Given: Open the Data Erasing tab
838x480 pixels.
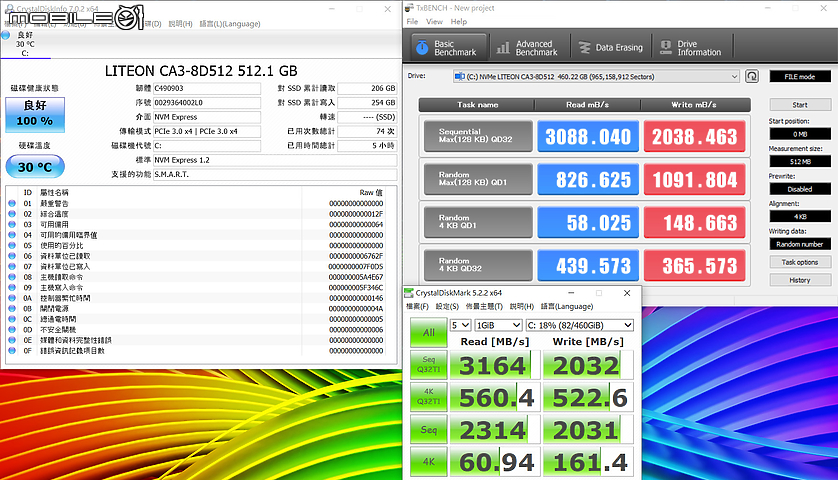Looking at the screenshot, I should click(x=611, y=48).
